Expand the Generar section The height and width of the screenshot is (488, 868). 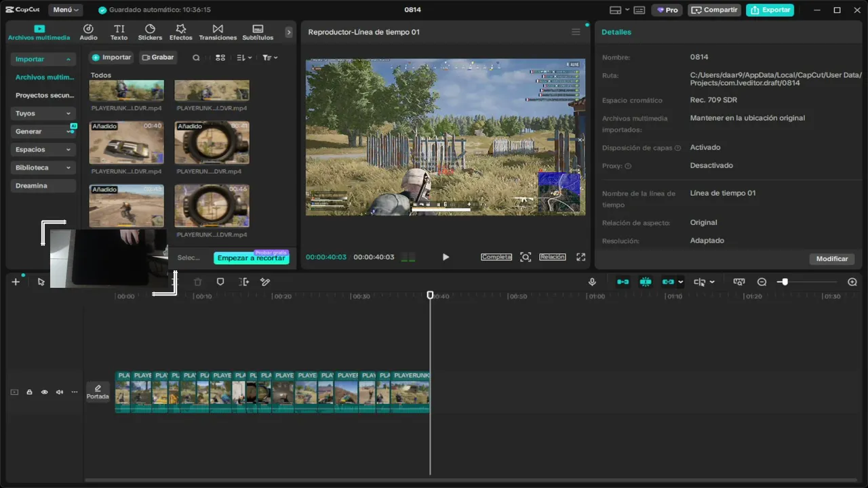click(43, 131)
